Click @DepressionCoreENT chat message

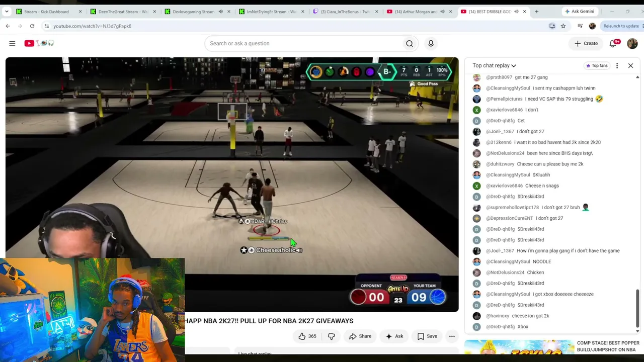[x=549, y=218]
